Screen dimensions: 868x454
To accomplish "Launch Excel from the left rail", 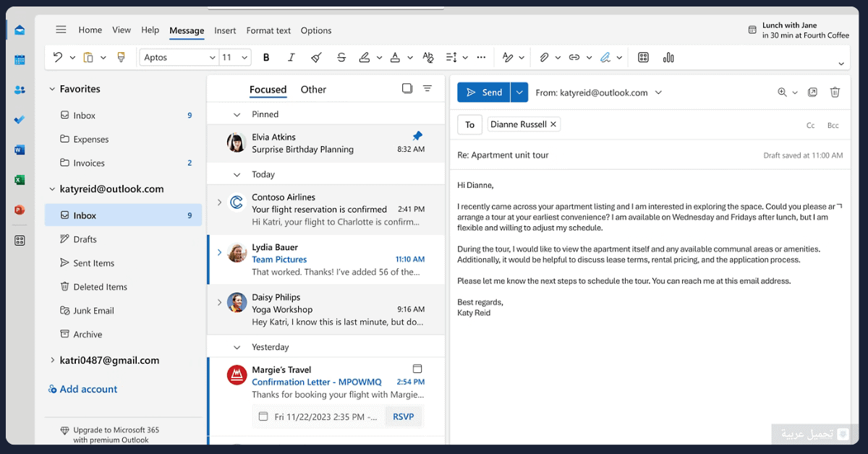I will [20, 180].
